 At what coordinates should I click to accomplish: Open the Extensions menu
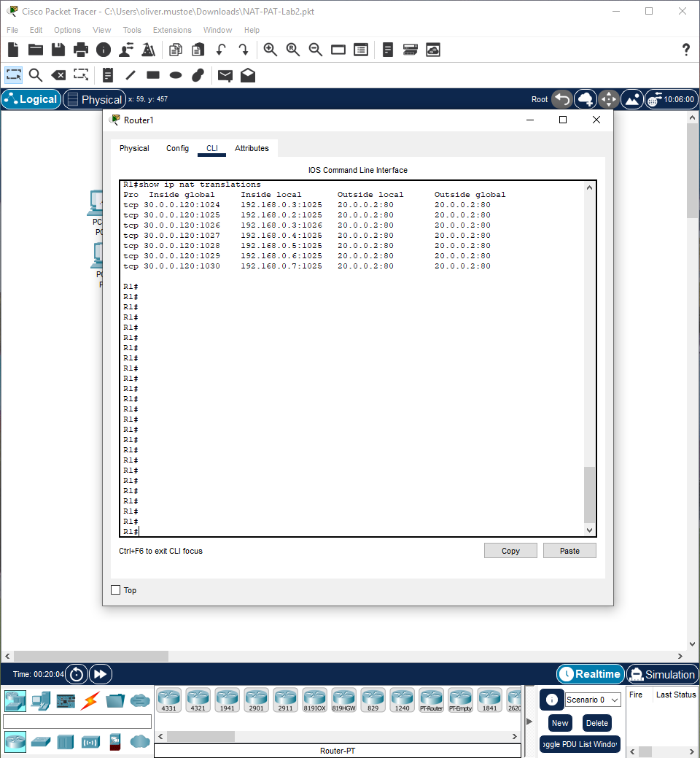[x=172, y=30]
